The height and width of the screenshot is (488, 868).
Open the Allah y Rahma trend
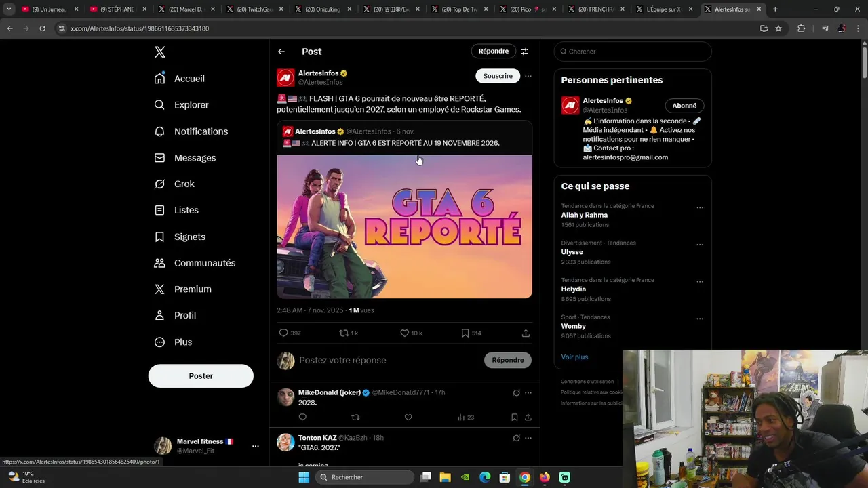tap(585, 216)
